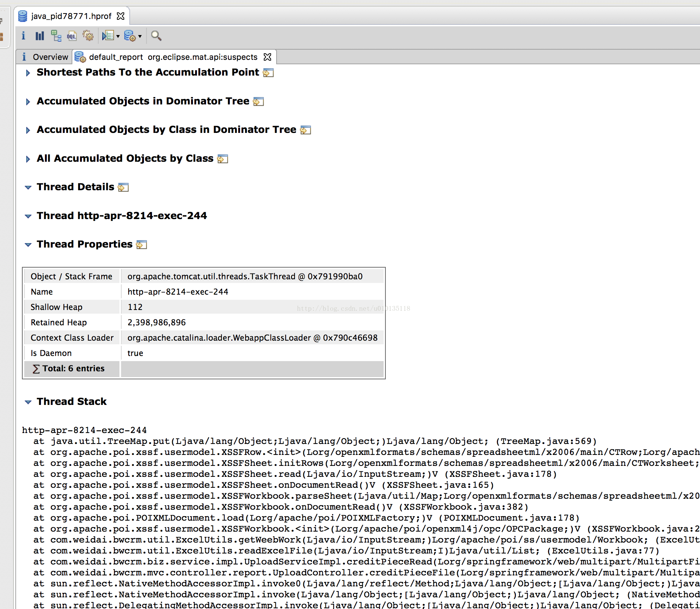Image resolution: width=700 pixels, height=609 pixels.
Task: Expand Accumulated Objects by Class in Dominator Tree
Action: click(x=28, y=130)
